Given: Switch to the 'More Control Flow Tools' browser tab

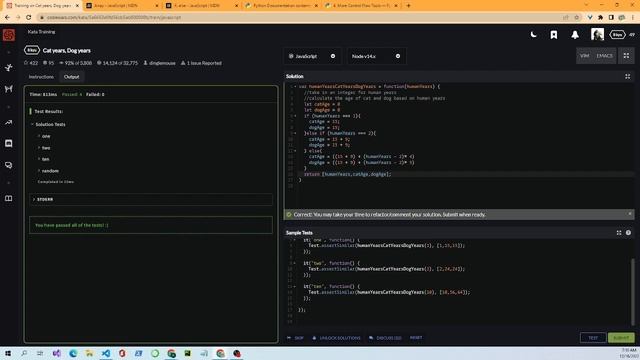Looking at the screenshot, I should coord(361,6).
